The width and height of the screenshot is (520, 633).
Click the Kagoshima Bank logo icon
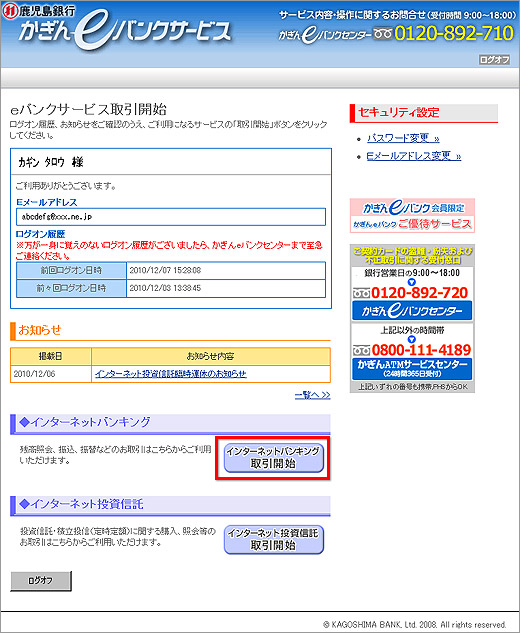pos(9,10)
